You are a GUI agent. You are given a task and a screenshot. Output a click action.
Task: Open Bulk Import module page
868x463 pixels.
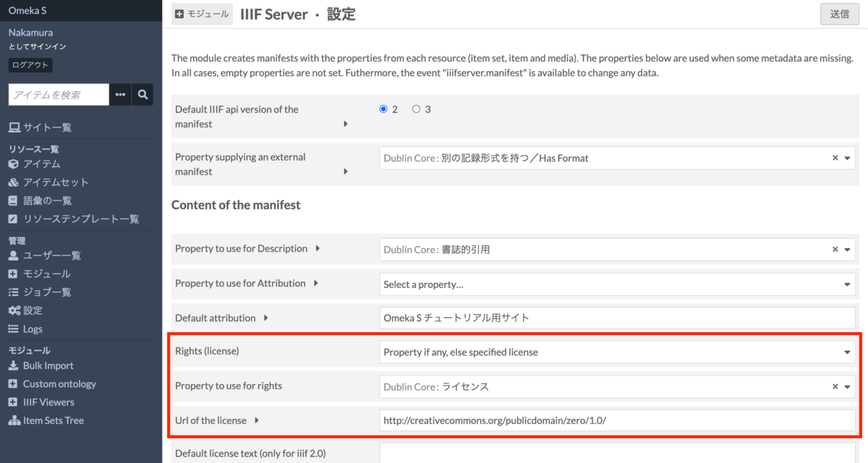coord(48,365)
